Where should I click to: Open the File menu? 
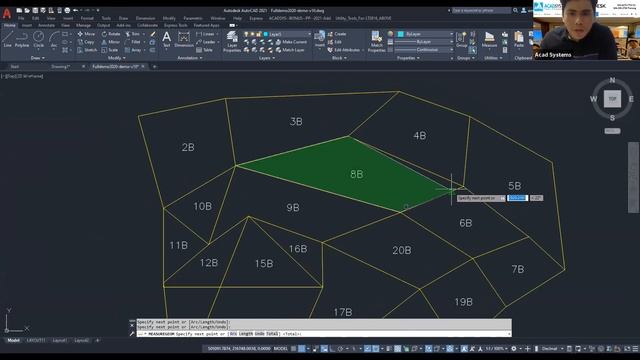click(x=21, y=18)
